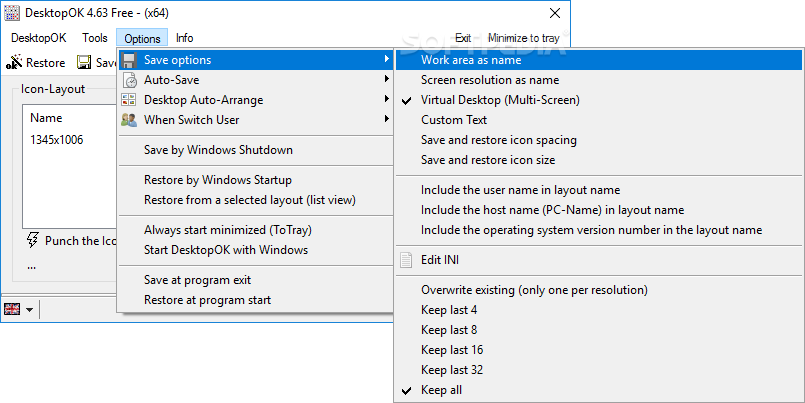805x403 pixels.
Task: Select Screen resolution as name option
Action: pos(599,80)
